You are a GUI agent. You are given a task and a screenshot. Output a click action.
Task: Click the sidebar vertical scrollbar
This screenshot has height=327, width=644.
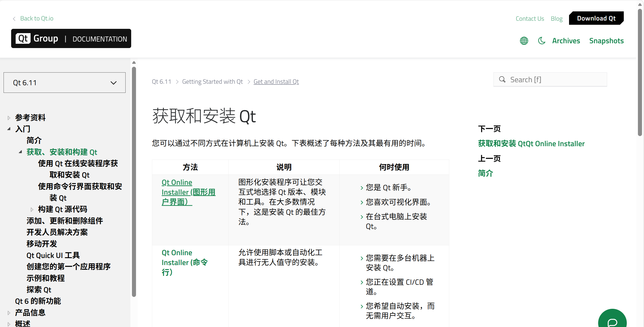[x=134, y=182]
